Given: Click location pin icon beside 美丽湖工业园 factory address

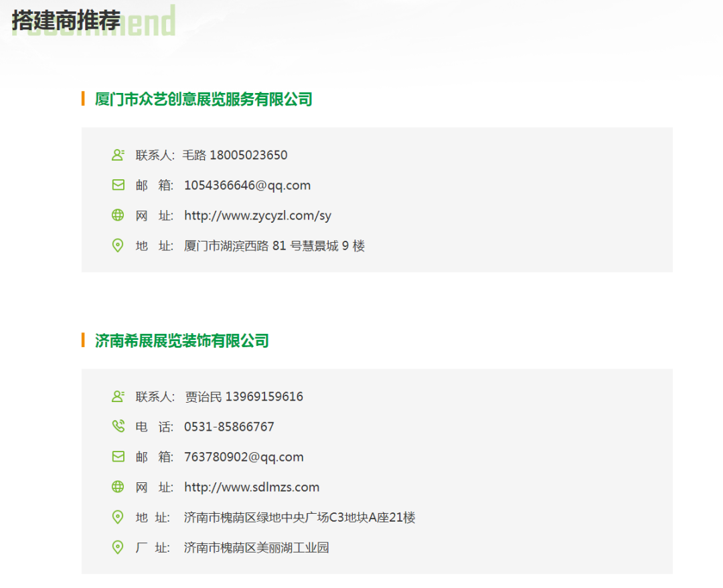Looking at the screenshot, I should pos(118,547).
